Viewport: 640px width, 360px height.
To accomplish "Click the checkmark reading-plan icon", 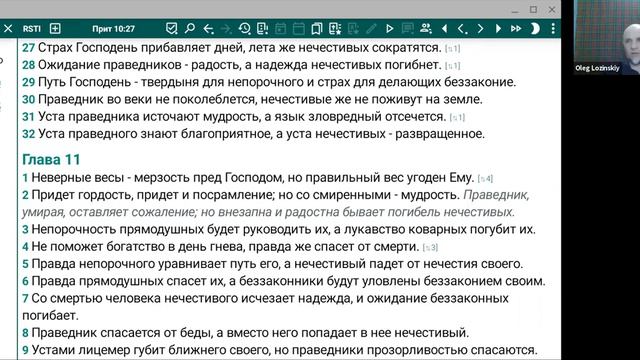I will coord(172,29).
